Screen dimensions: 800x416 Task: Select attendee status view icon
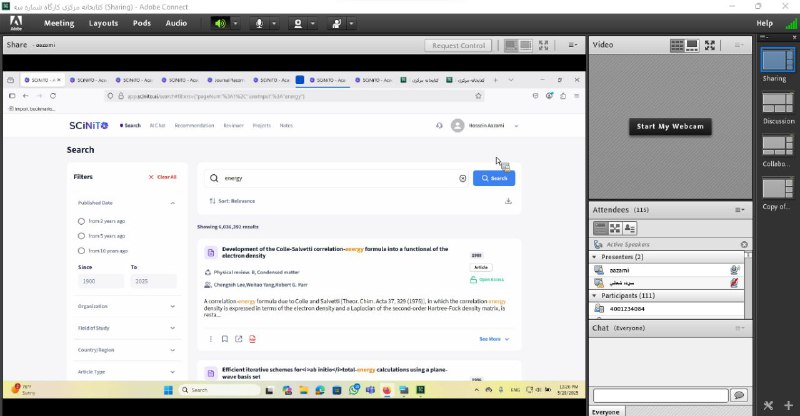pos(630,228)
